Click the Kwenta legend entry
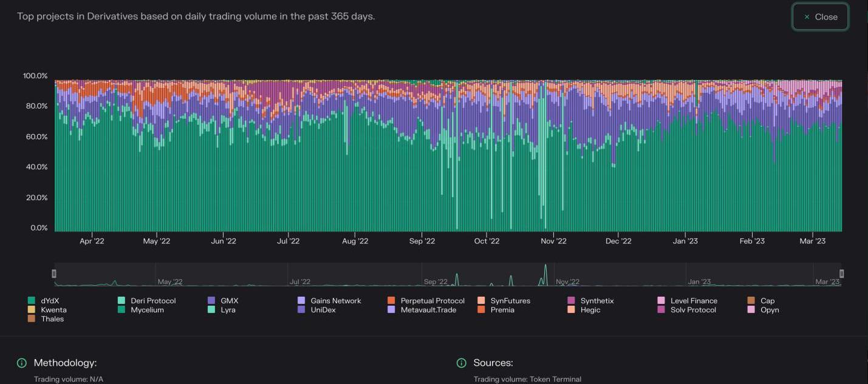This screenshot has height=384, width=868. point(53,310)
